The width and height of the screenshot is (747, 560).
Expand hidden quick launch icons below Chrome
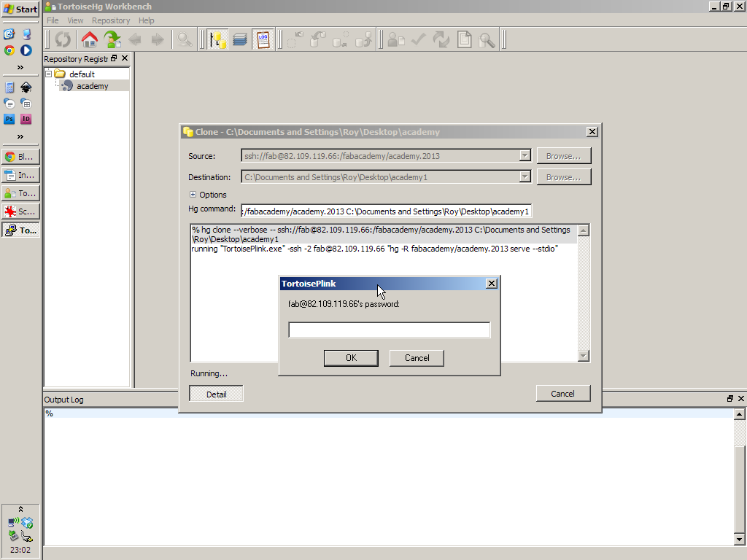(20, 67)
